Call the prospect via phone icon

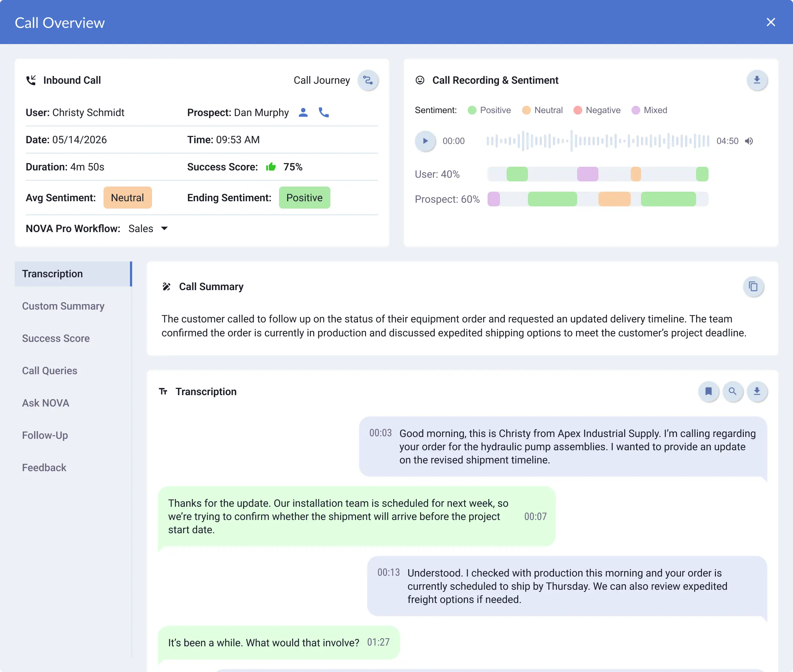(324, 112)
